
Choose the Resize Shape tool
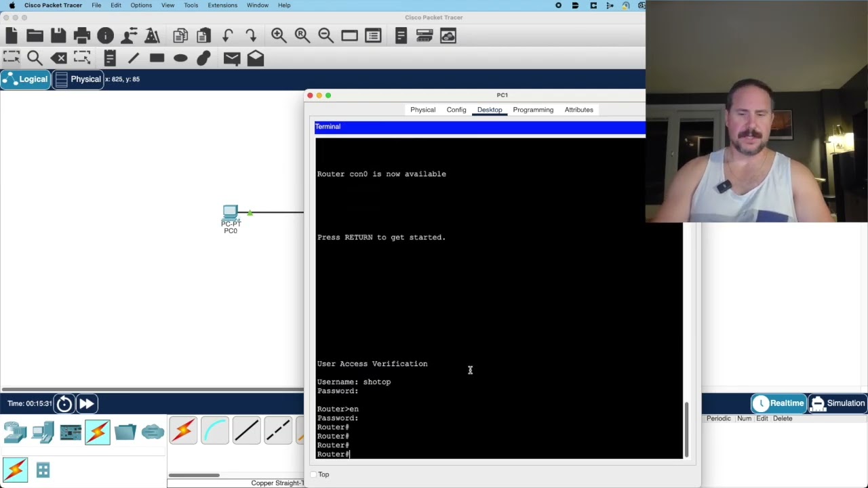[x=82, y=58]
